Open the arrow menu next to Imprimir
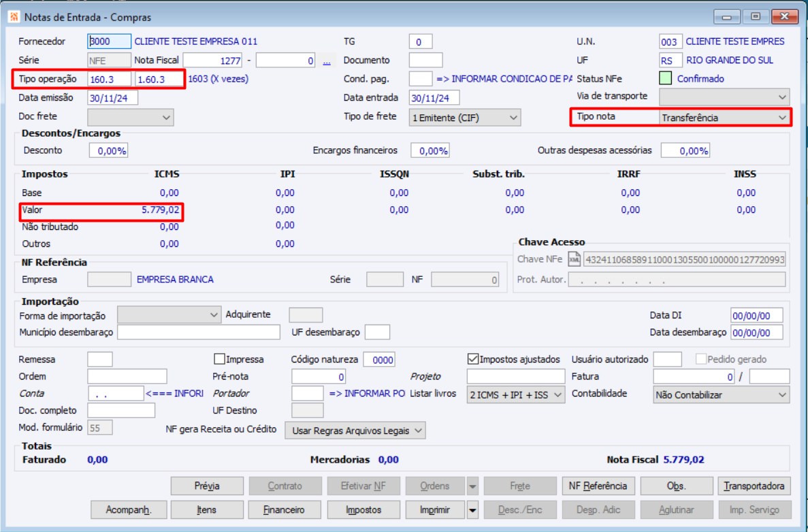Screen dimensions: 808x532 pos(472,510)
